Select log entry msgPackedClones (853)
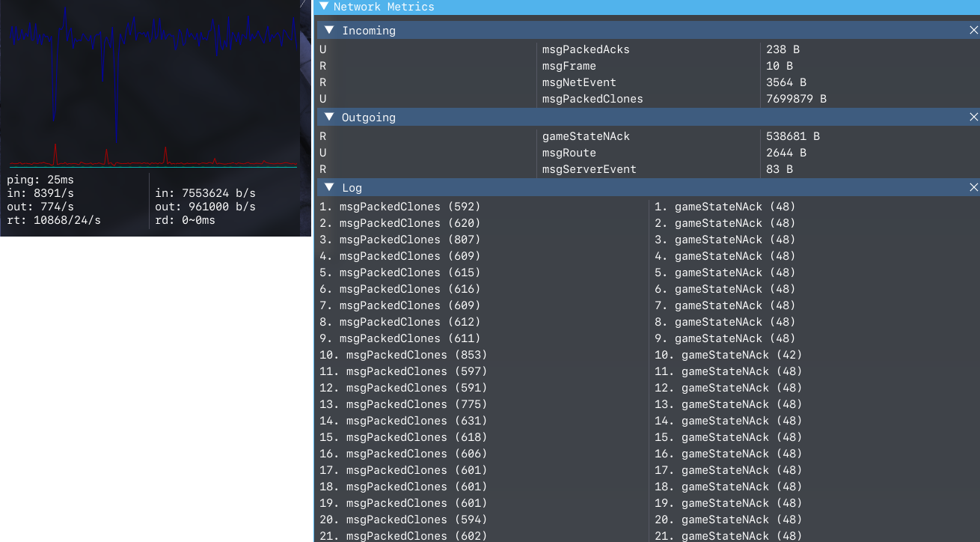980x542 pixels. 403,355
